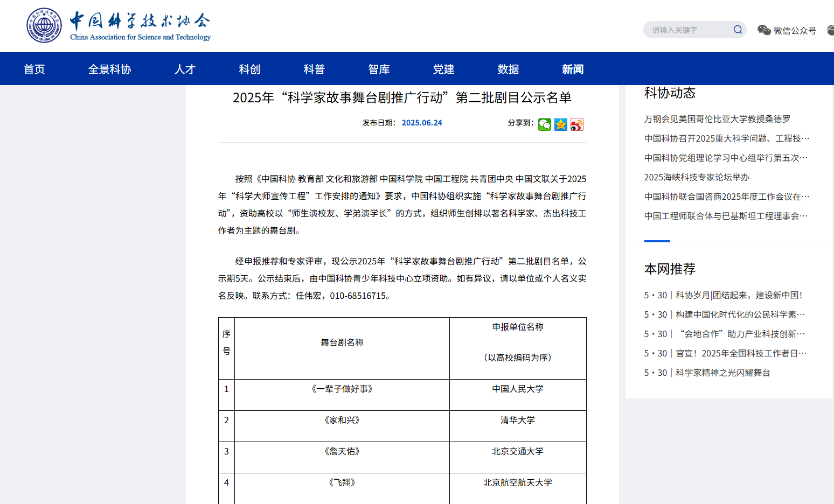Open recommended link 科学家精神之光闪耀舞台
This screenshot has height=504, width=834.
click(722, 373)
